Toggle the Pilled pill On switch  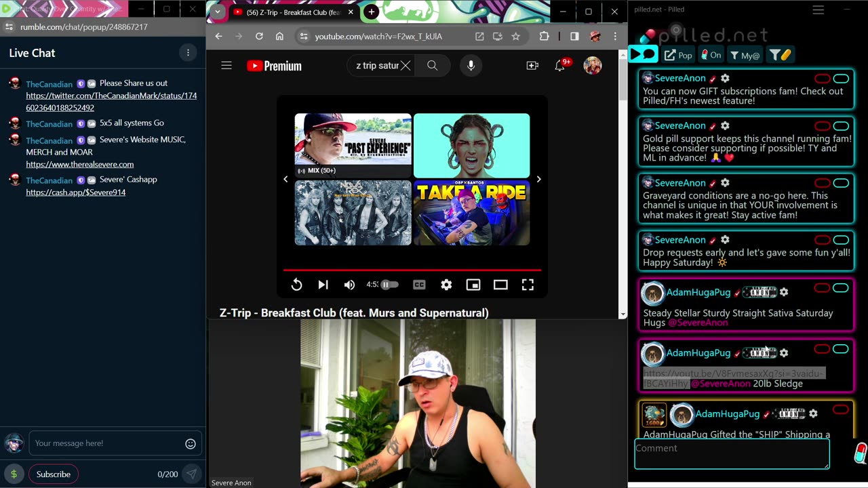click(x=711, y=55)
